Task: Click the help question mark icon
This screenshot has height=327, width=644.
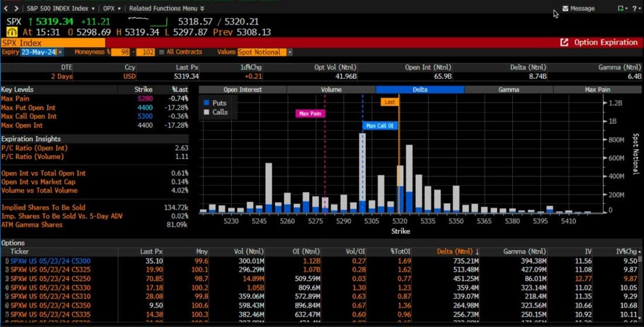Action: pyautogui.click(x=634, y=9)
